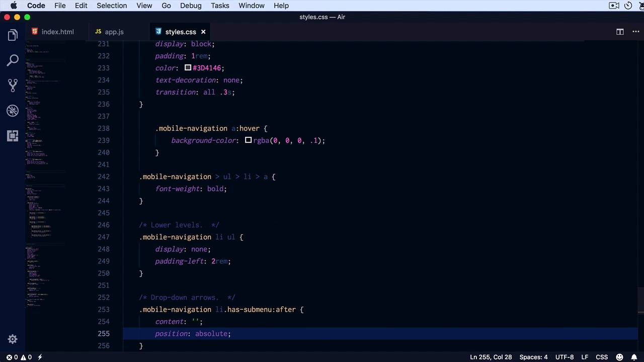Open the Source Control view
Viewport: 644px width, 362px height.
coord(13,85)
